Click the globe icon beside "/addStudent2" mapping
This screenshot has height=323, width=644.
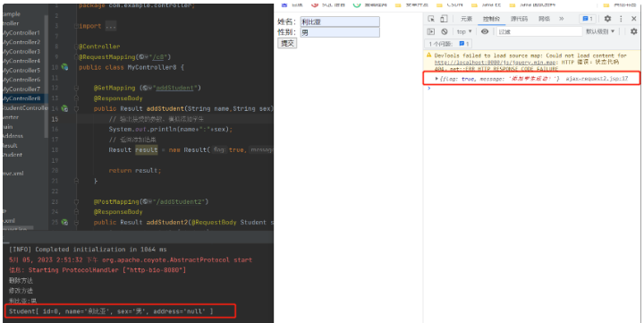(146, 202)
